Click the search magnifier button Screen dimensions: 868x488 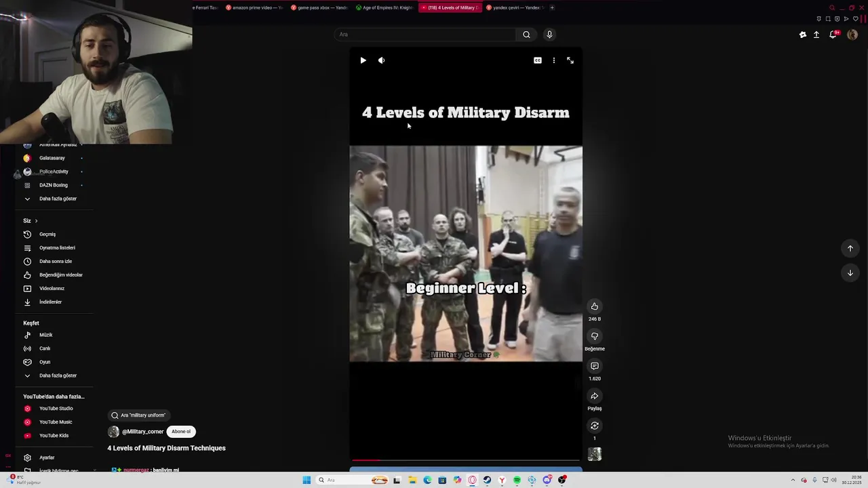pos(526,35)
